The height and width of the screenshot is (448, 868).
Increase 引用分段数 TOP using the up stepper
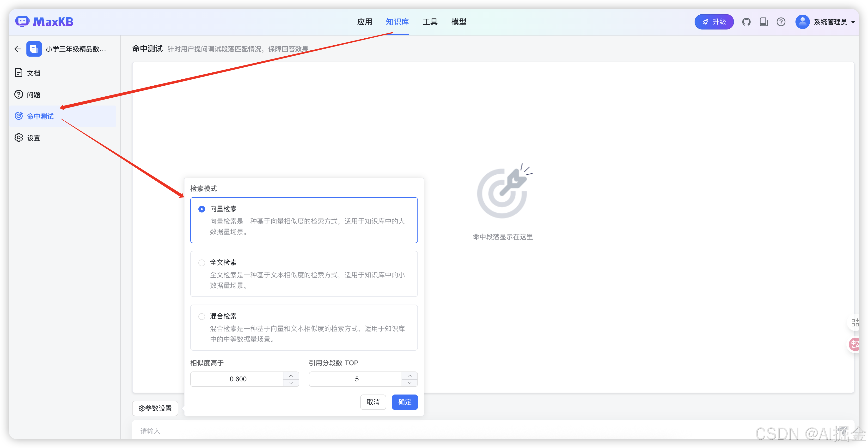pyautogui.click(x=410, y=375)
